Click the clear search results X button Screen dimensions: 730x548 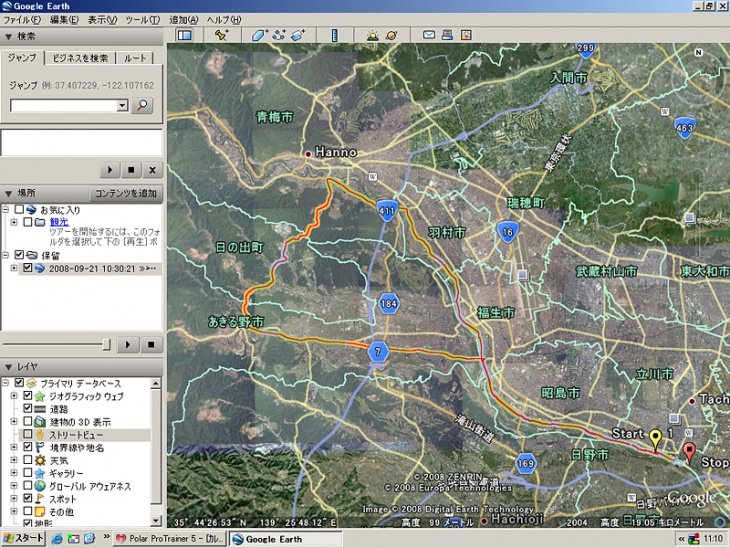(x=152, y=170)
